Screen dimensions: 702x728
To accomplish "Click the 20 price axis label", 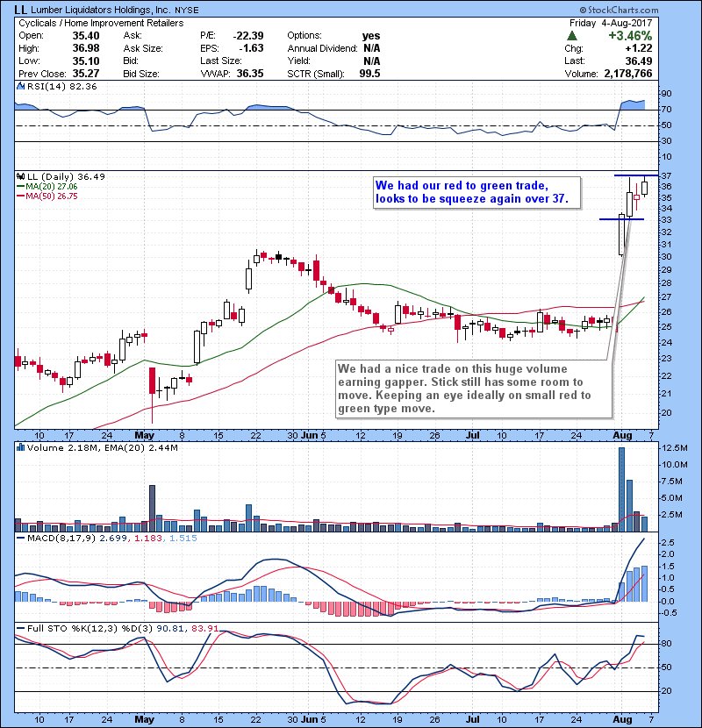I will [x=667, y=413].
